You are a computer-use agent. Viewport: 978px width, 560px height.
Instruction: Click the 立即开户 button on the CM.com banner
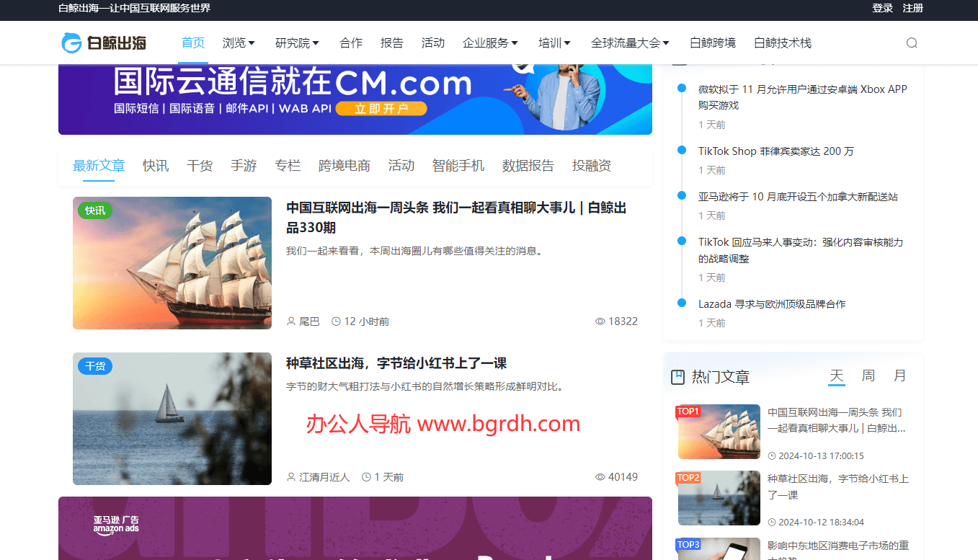(381, 108)
